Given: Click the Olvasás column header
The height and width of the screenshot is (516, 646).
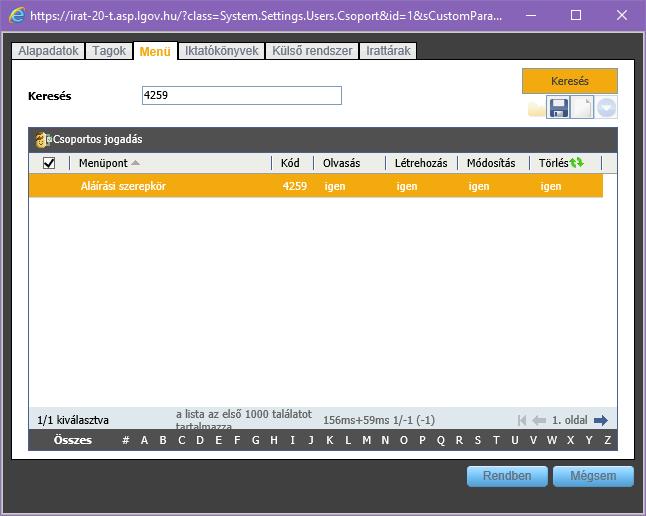Looking at the screenshot, I should coord(342,163).
